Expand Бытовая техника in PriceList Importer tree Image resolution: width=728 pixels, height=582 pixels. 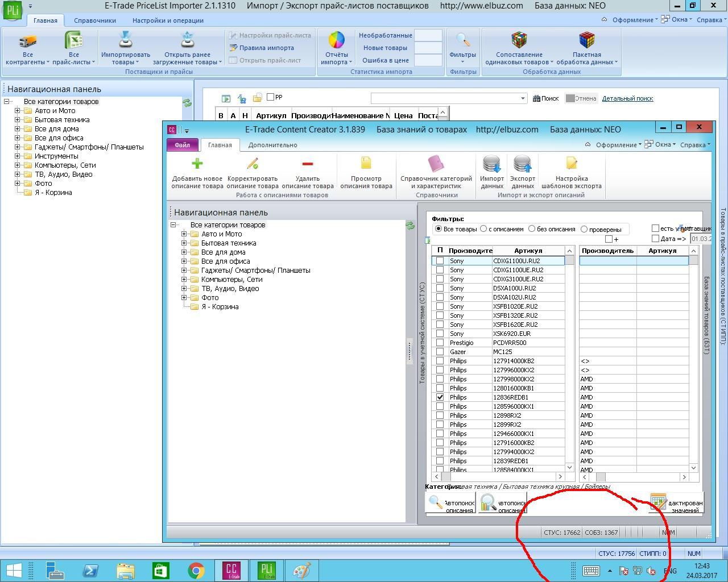tap(18, 120)
